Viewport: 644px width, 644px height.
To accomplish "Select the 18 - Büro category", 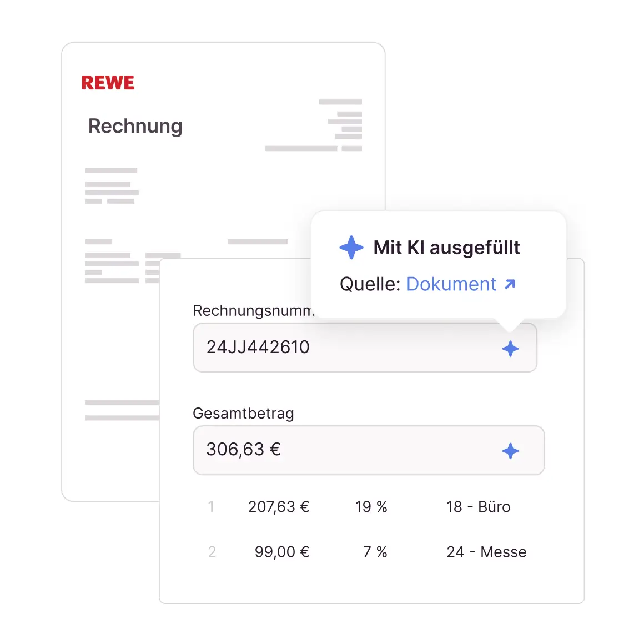I will (x=478, y=507).
